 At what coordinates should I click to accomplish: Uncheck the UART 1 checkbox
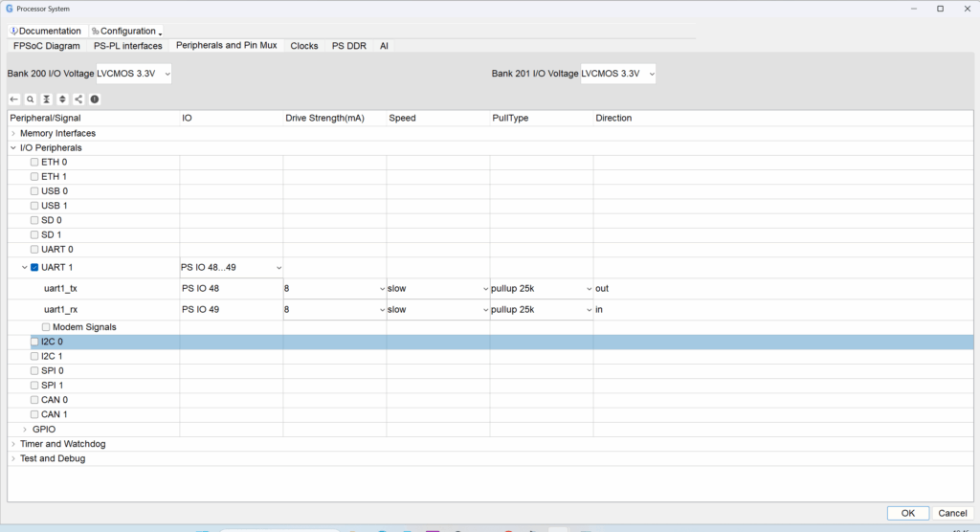pyautogui.click(x=34, y=268)
